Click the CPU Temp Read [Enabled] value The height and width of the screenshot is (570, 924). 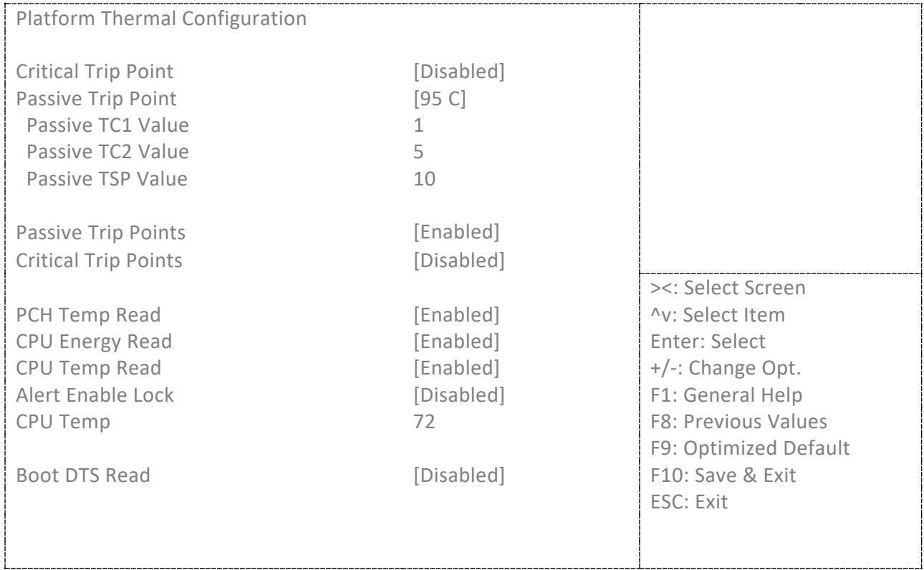[457, 367]
